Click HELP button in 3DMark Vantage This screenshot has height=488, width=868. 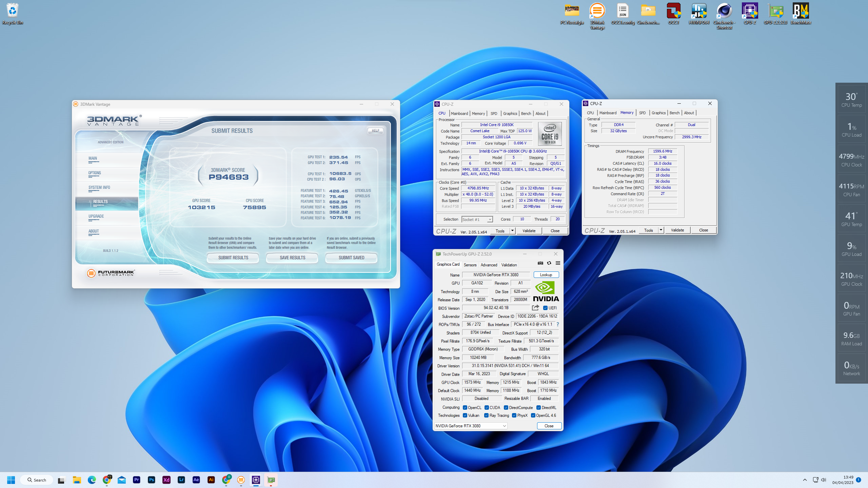tap(375, 131)
